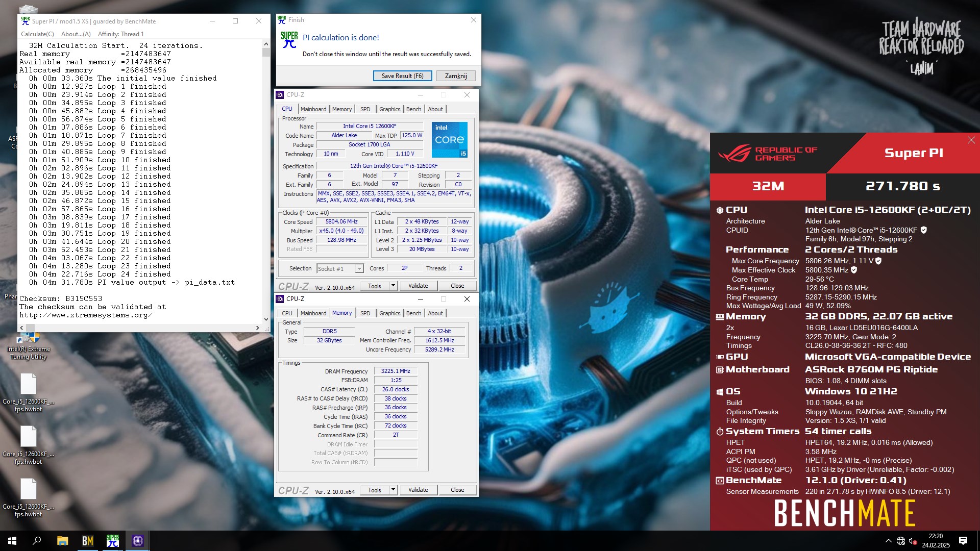Viewport: 980px width, 551px height.
Task: Open About tab in upper CPU-Z
Action: click(435, 109)
